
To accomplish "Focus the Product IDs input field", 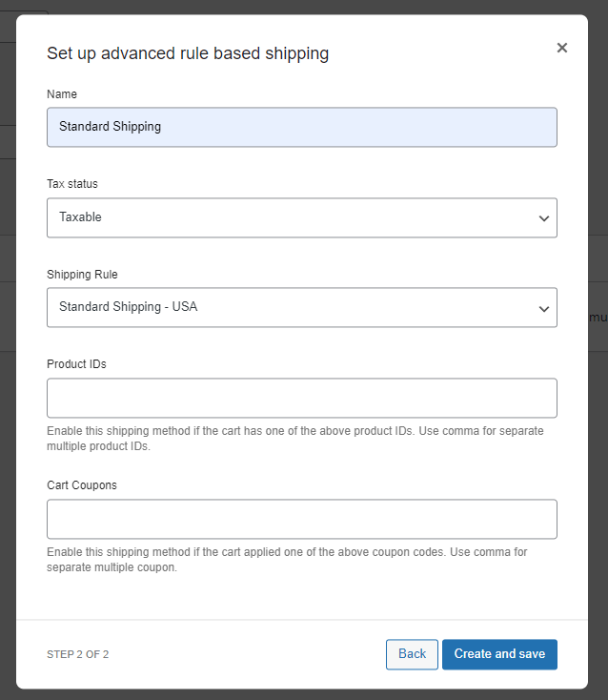I will pyautogui.click(x=301, y=398).
